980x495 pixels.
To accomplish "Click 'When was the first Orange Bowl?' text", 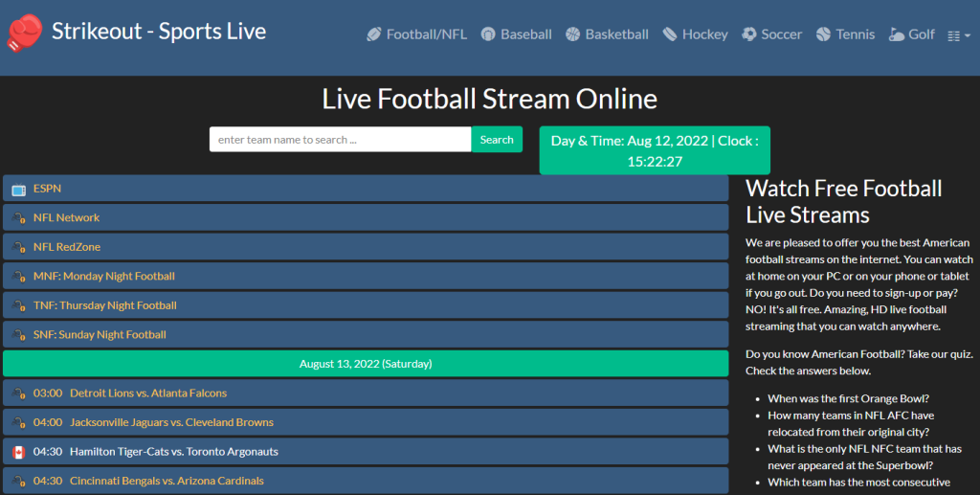I will (848, 398).
